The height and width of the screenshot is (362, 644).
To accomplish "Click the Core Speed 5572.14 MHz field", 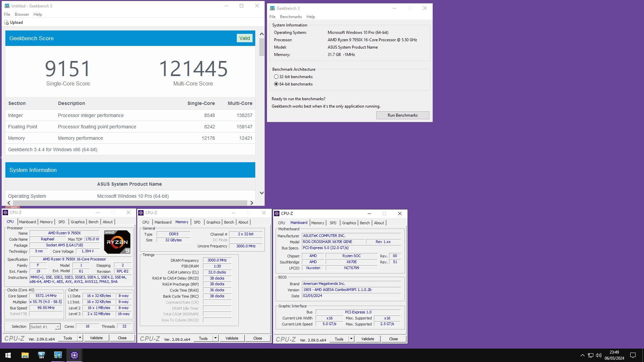I will tap(46, 296).
